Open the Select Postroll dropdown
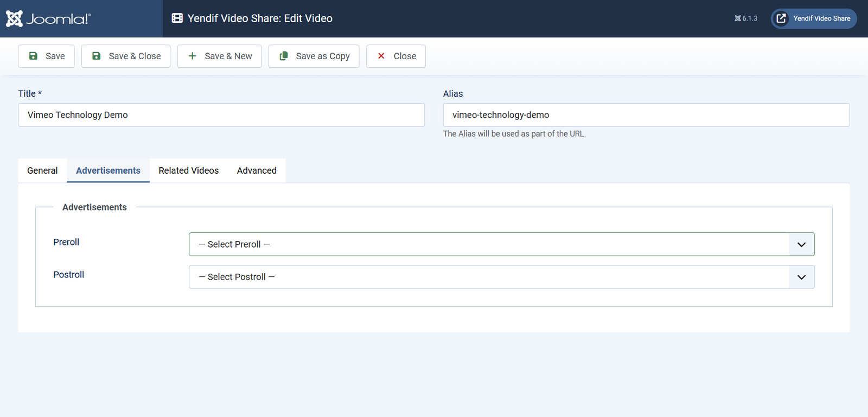The height and width of the screenshot is (417, 868). [x=502, y=277]
